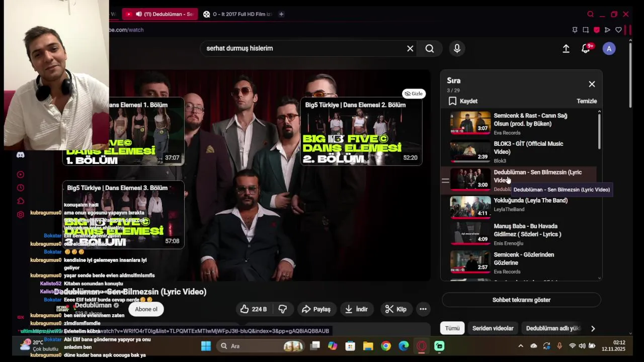Open Opera GX from the taskbar

pos(422,346)
